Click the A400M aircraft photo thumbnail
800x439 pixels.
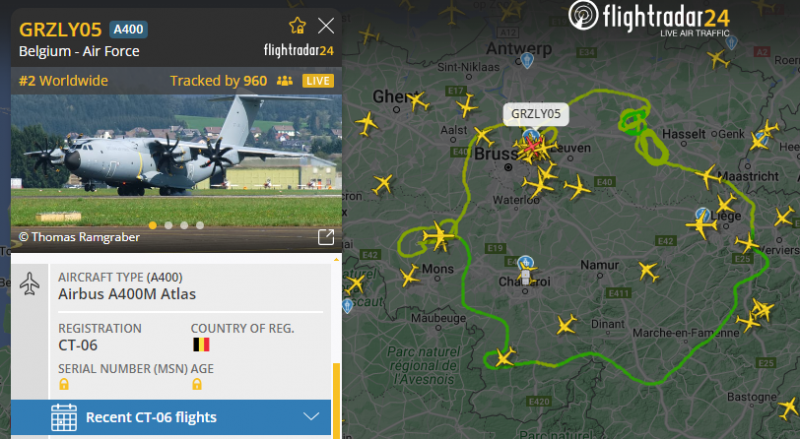point(176,161)
